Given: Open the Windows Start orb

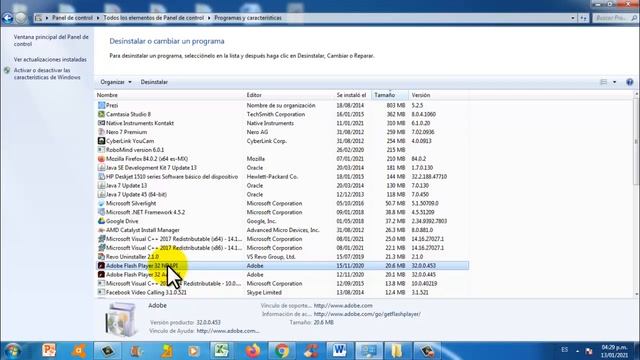Looking at the screenshot, I should [12, 351].
